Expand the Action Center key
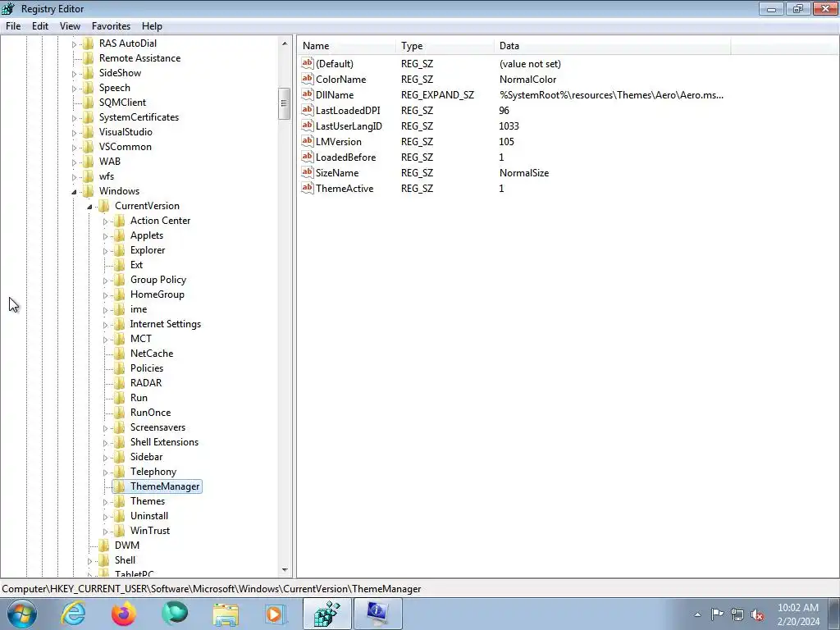 (x=105, y=221)
